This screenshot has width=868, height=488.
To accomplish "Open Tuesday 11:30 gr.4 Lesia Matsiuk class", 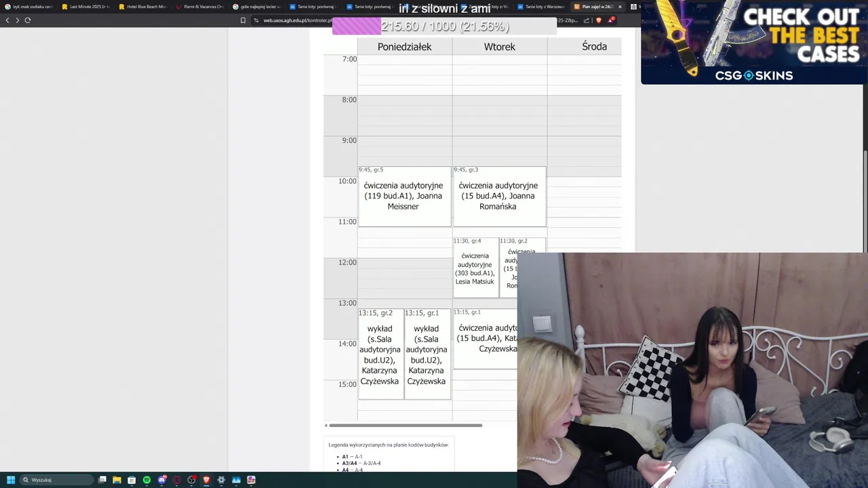I will [x=475, y=268].
